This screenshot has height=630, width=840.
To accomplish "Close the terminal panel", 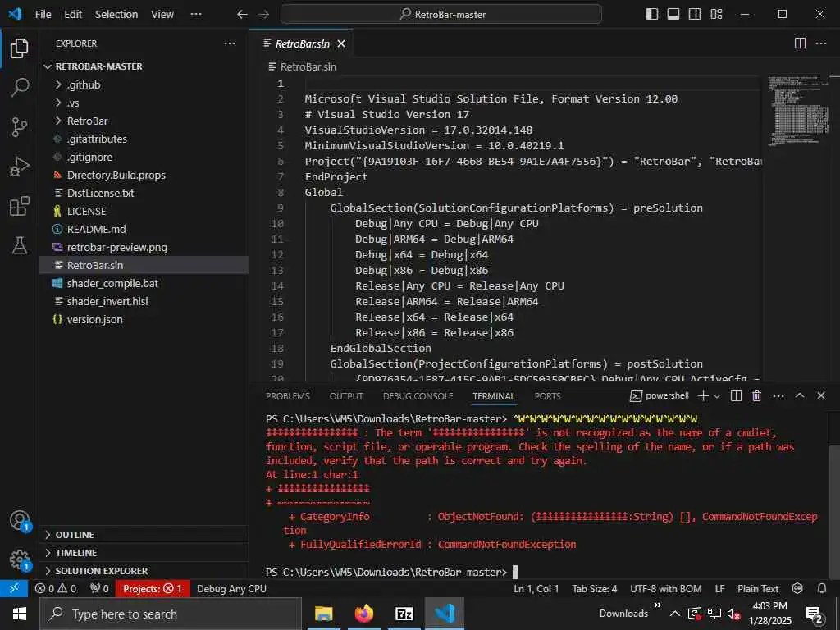I will (820, 395).
